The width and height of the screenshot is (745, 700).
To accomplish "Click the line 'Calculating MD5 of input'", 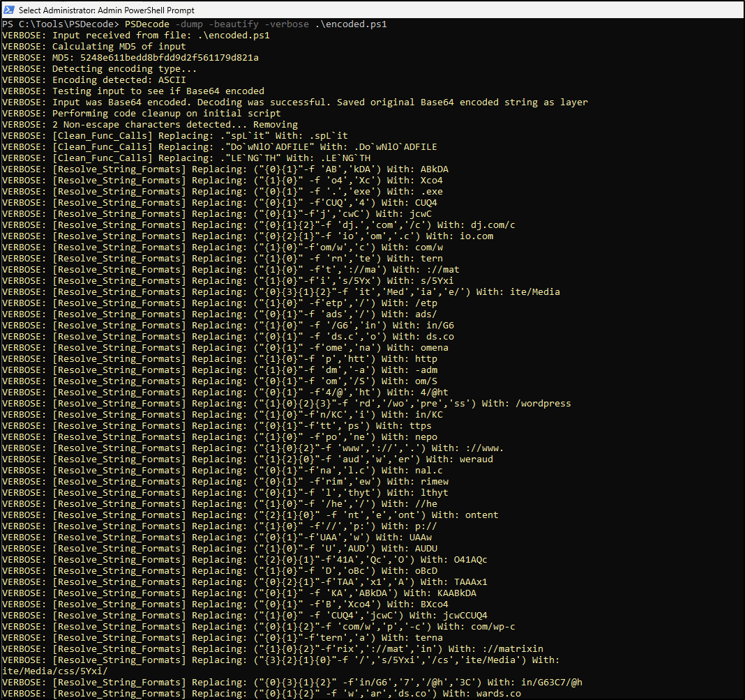I will pyautogui.click(x=94, y=47).
